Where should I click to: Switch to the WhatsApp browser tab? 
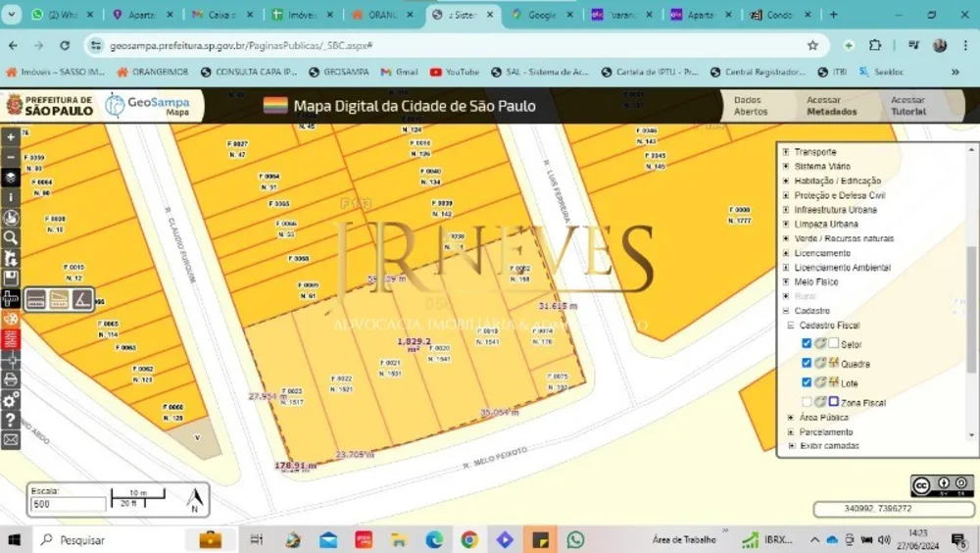[x=63, y=15]
